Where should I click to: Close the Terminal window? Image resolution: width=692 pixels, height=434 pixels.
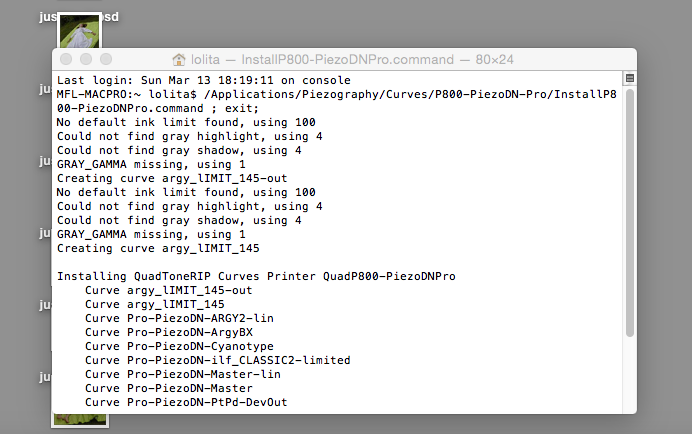68,60
